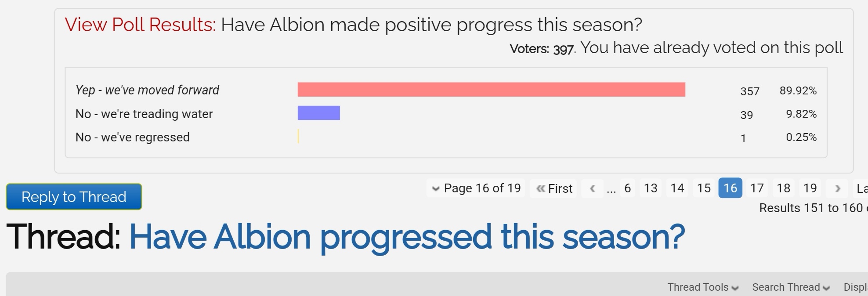Click the Reply to Thread button
Viewport: 868px width, 296px height.
point(74,197)
